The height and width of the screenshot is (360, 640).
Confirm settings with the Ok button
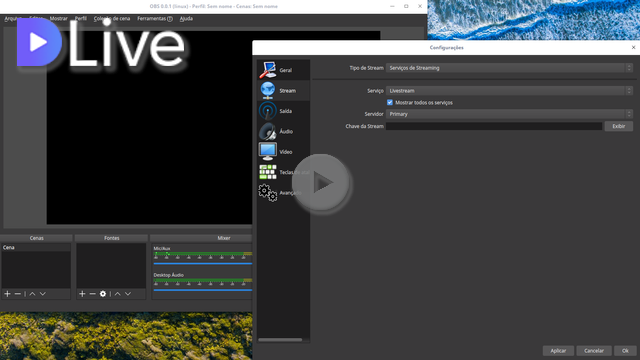(x=625, y=351)
